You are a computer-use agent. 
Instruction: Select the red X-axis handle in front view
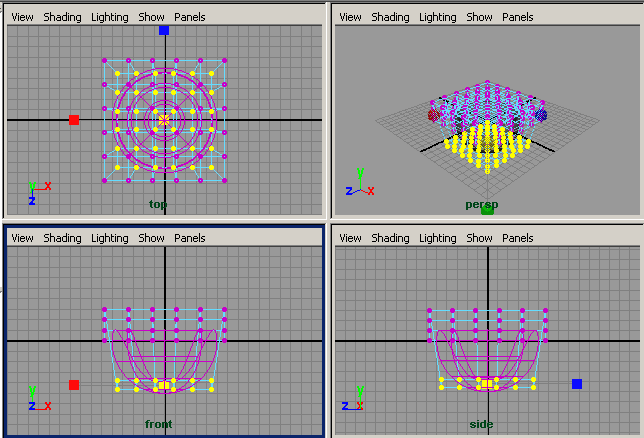(x=74, y=384)
